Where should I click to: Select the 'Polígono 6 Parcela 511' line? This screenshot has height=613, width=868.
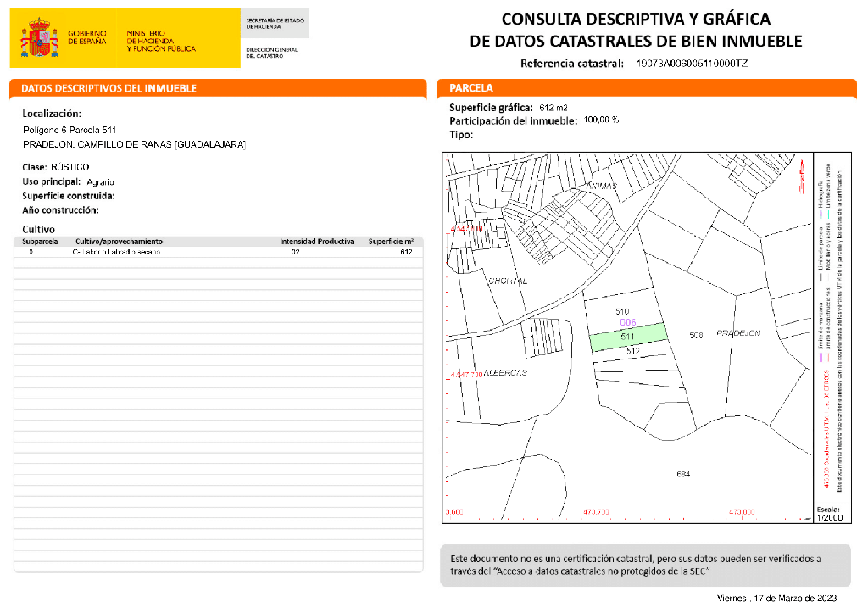70,130
